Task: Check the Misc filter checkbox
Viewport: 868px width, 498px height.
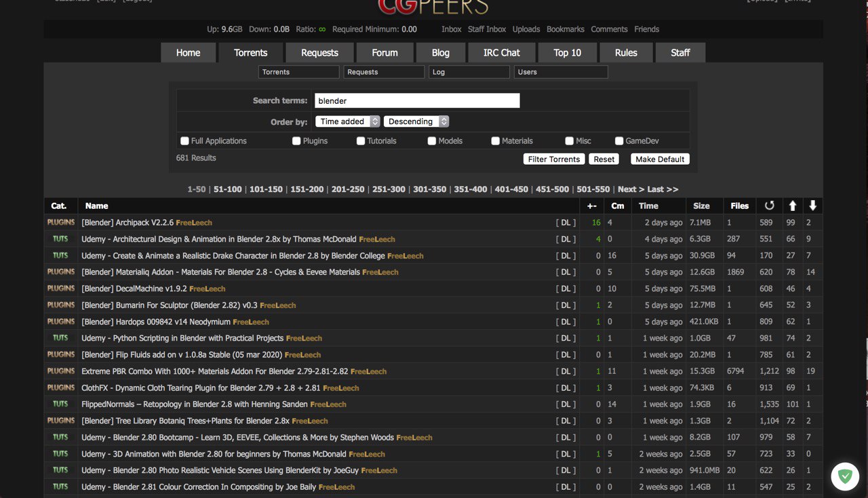Action: click(x=570, y=141)
